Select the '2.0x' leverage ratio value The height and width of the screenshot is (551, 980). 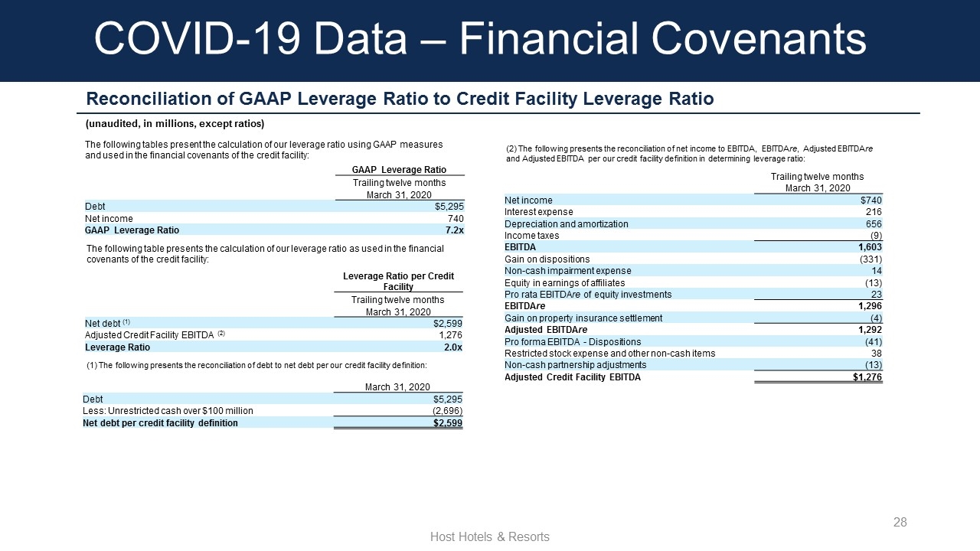click(x=452, y=347)
